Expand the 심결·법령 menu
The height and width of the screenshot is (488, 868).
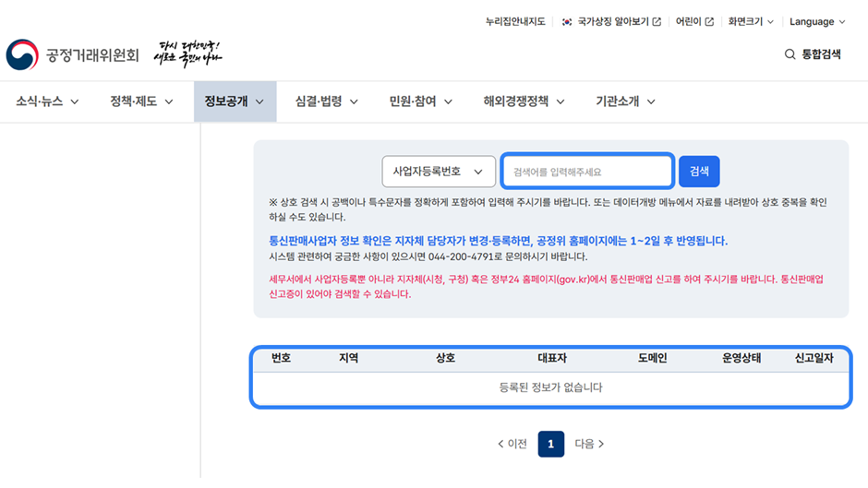tap(327, 101)
